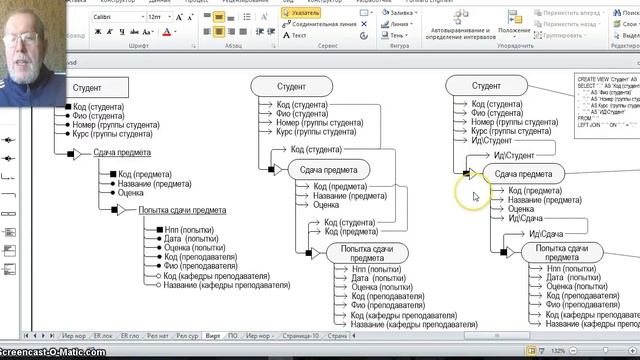
Task: Toggle underline (Ч) formatting
Action: click(x=122, y=32)
